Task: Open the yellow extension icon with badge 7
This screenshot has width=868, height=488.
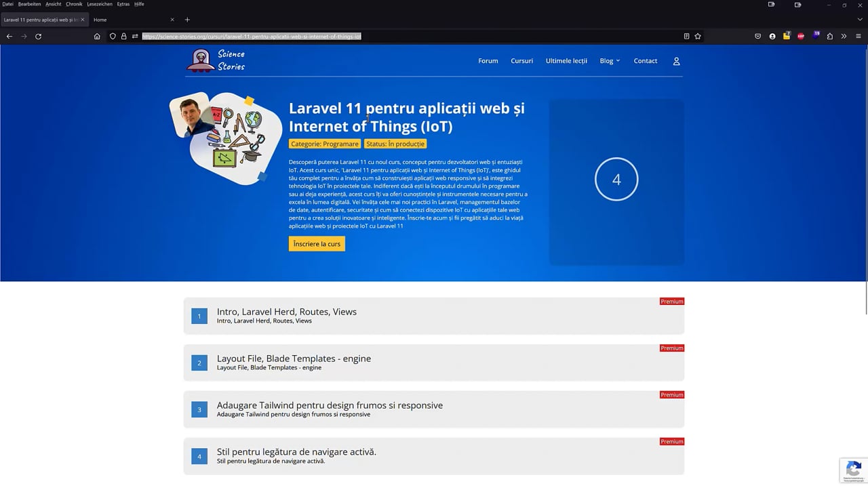Action: coord(787,36)
